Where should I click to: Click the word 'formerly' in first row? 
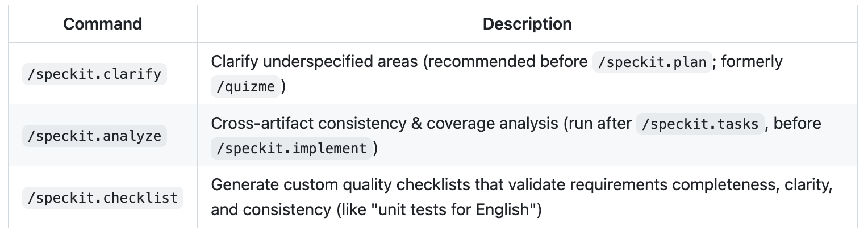751,62
